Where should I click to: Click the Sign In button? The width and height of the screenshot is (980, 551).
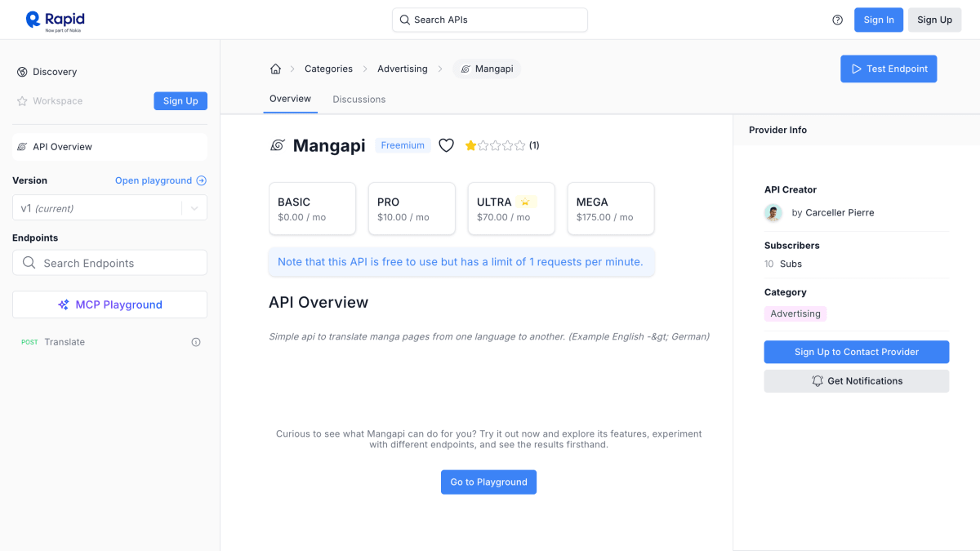coord(879,20)
